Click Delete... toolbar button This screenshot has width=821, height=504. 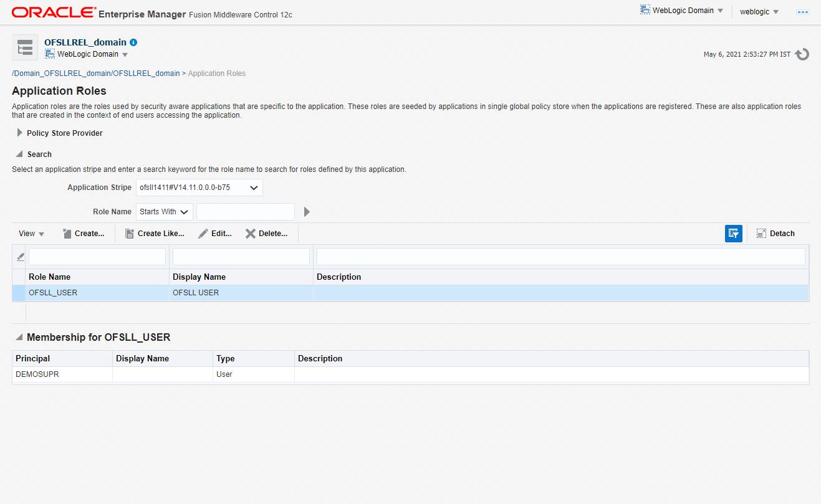266,234
